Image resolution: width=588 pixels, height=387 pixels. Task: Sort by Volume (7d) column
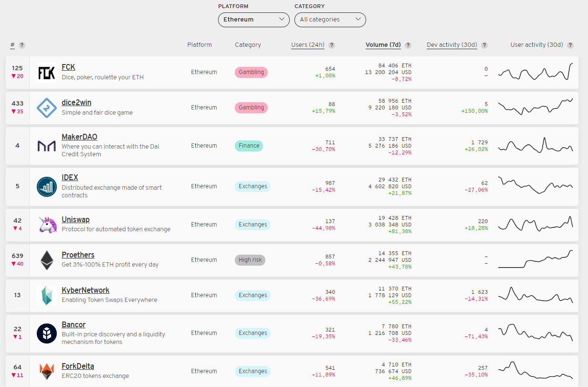(x=383, y=45)
